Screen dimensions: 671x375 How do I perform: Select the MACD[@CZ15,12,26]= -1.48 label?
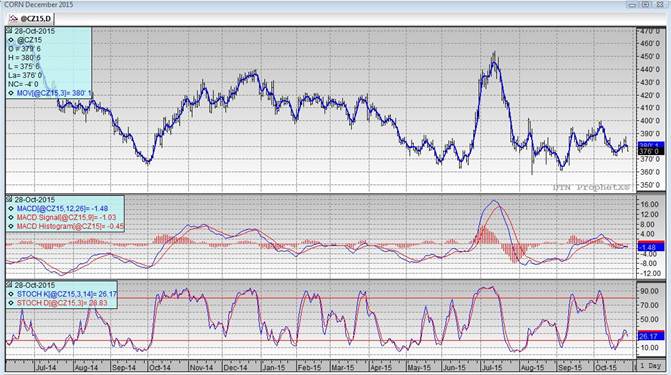[x=62, y=208]
